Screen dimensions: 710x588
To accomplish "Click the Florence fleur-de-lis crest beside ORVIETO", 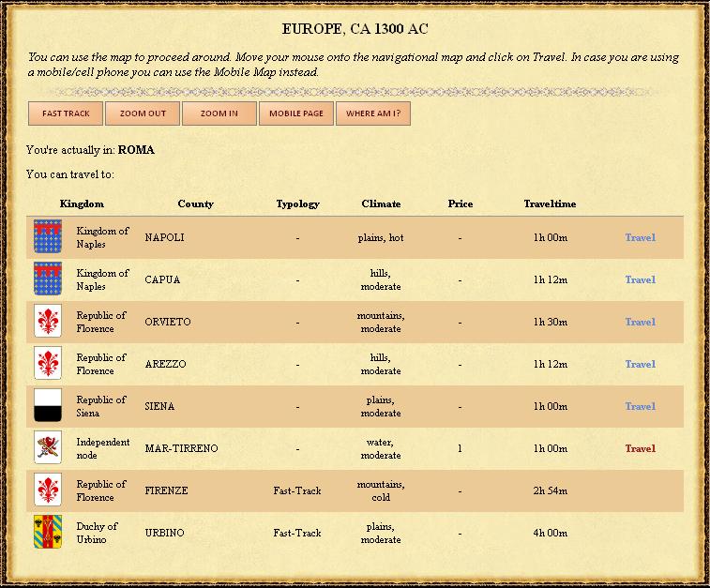I will point(48,322).
